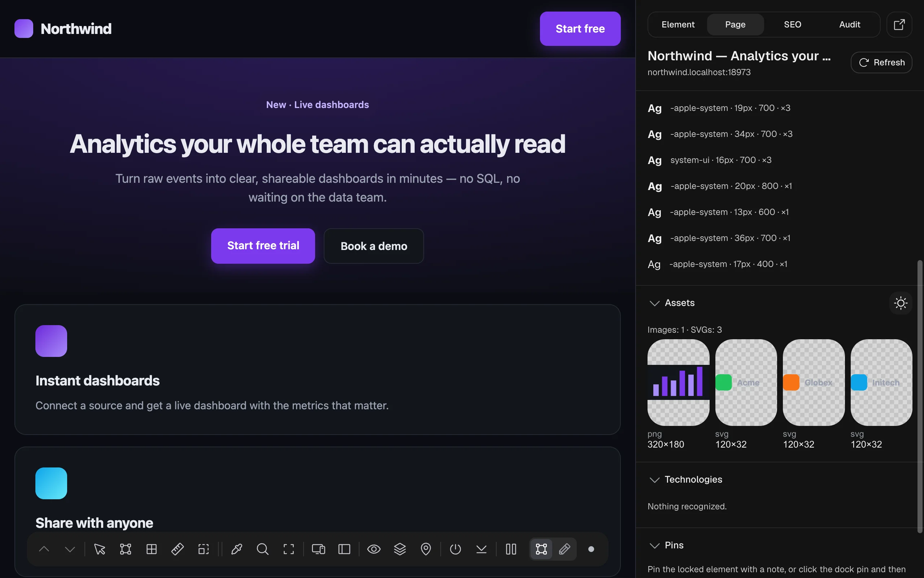The width and height of the screenshot is (924, 578).
Task: Click the highlighted bounding-box mode beside the pencil
Action: pos(541,549)
